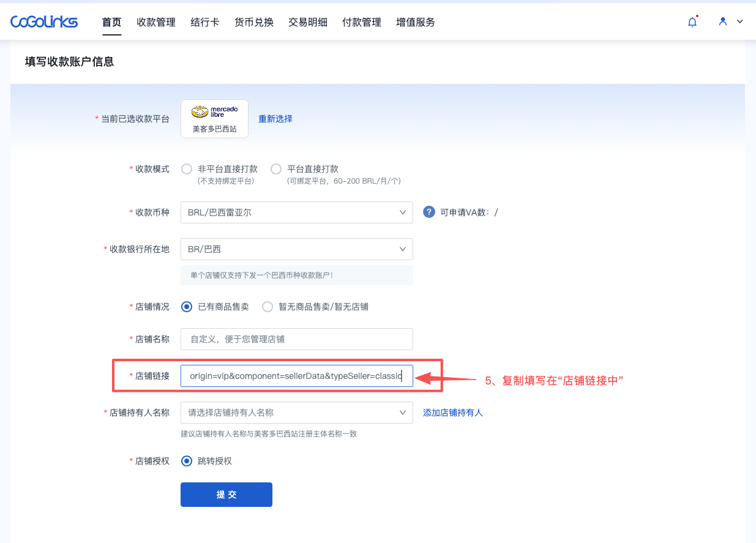Open the notification bell
The width and height of the screenshot is (756, 543).
692,22
